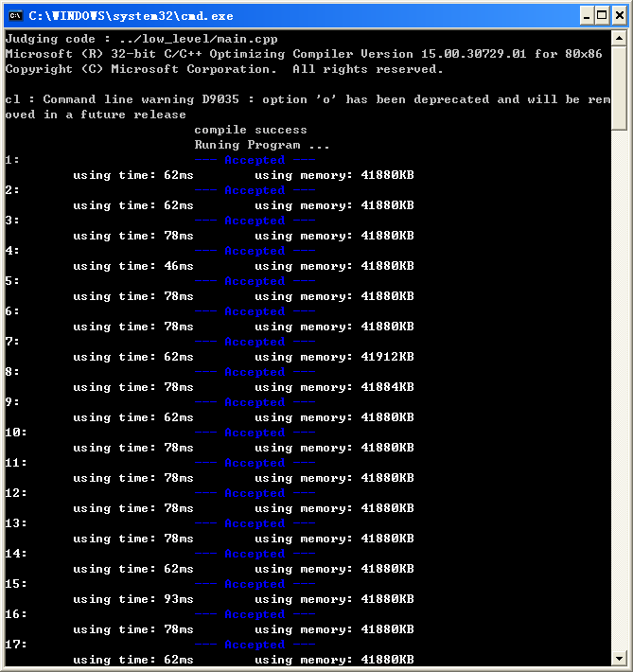This screenshot has height=672, width=633.
Task: Click the 'Judging code' path line
Action: tap(141, 39)
